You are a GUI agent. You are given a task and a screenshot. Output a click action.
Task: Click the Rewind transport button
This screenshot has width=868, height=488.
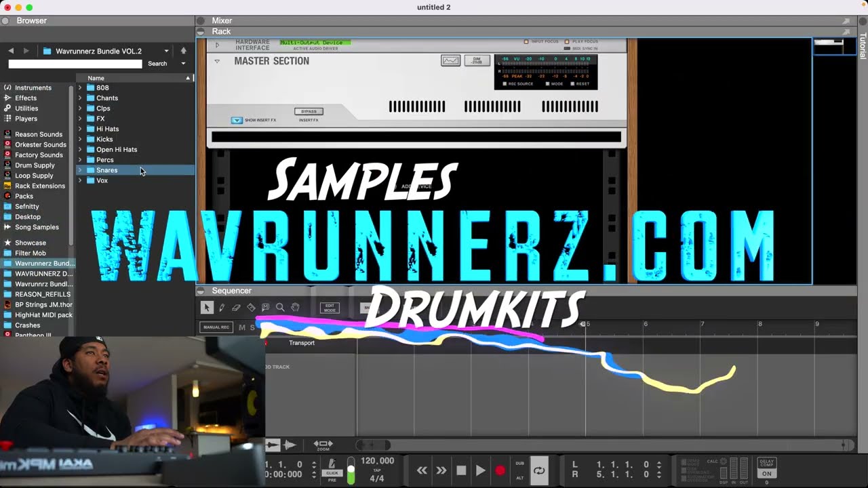click(422, 470)
